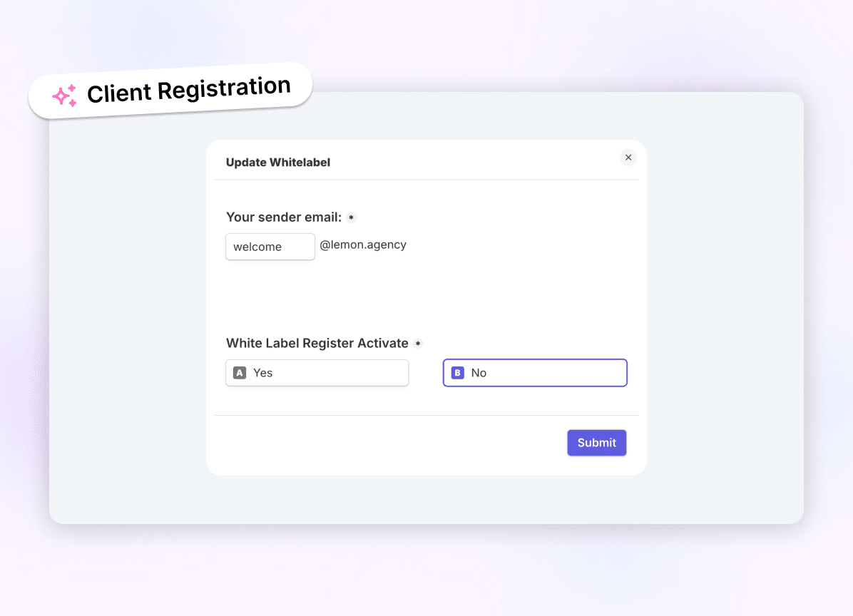The height and width of the screenshot is (616, 853).
Task: Click the @lemon.agency domain text
Action: tap(363, 245)
